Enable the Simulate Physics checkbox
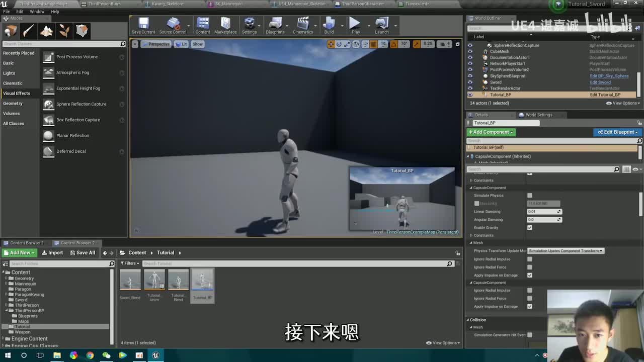The image size is (644, 362). click(530, 196)
